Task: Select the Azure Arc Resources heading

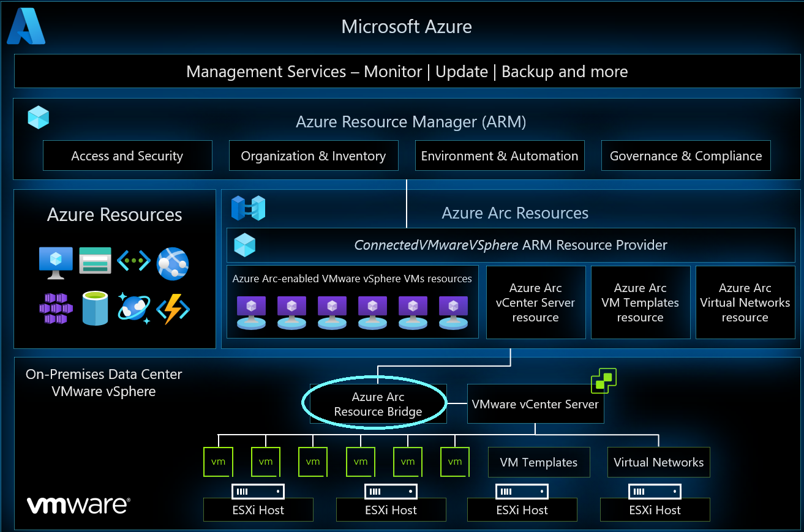Action: (515, 213)
